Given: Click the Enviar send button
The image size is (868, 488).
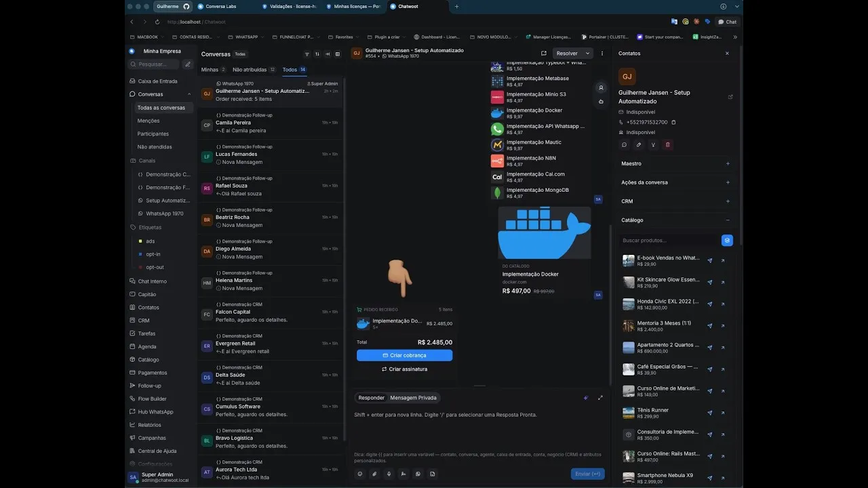Looking at the screenshot, I should (587, 474).
